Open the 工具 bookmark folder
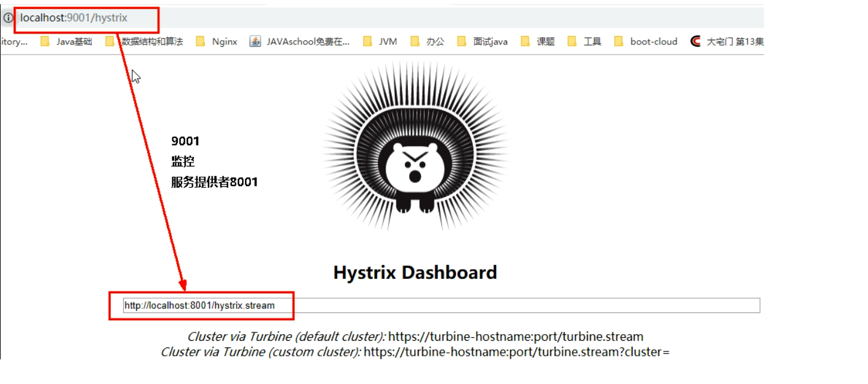Image resolution: width=868 pixels, height=384 pixels. pyautogui.click(x=584, y=41)
